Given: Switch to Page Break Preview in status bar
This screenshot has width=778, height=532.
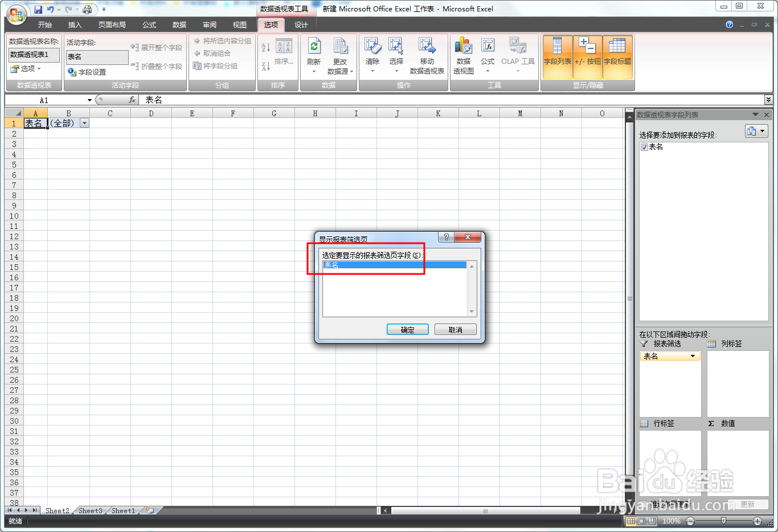Looking at the screenshot, I should (x=652, y=521).
